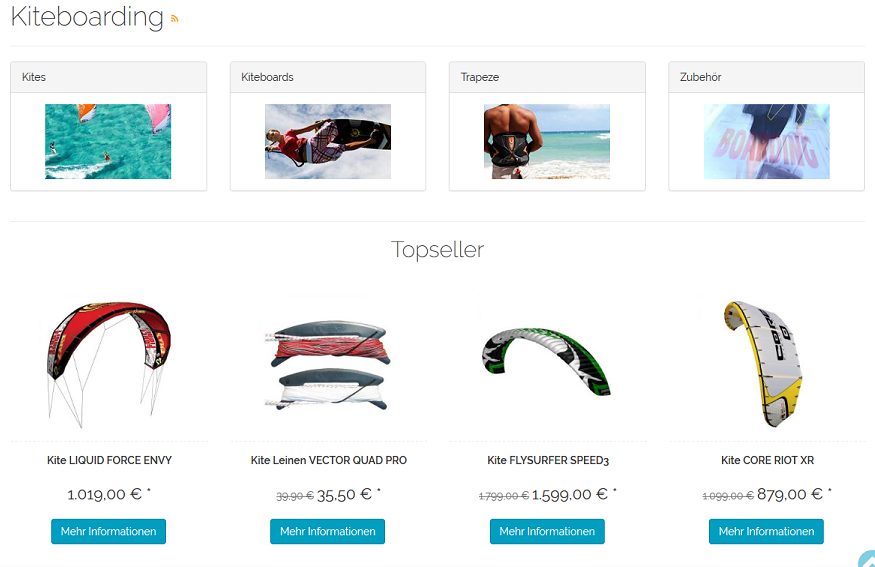Open the Zubehör category image
875x567 pixels.
[766, 141]
